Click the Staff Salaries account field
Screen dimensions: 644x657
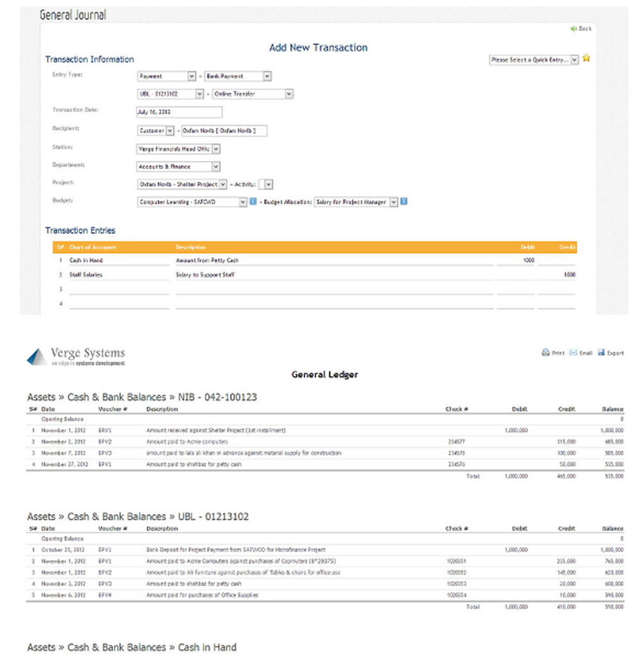tap(119, 274)
